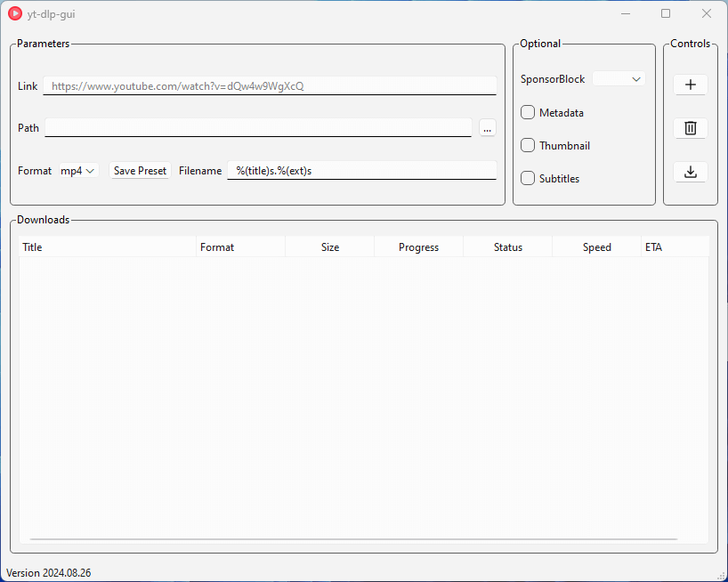Focus the Filename template field

click(x=361, y=170)
